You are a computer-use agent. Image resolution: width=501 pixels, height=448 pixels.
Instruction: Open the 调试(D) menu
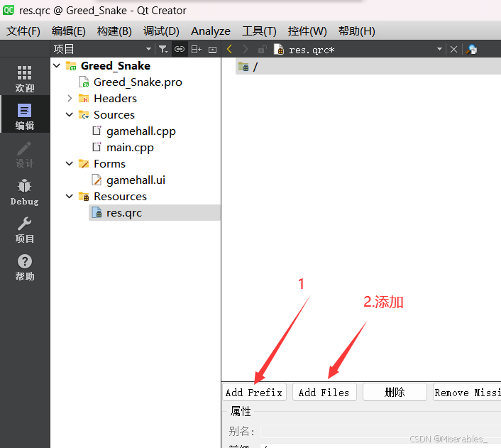(x=161, y=31)
